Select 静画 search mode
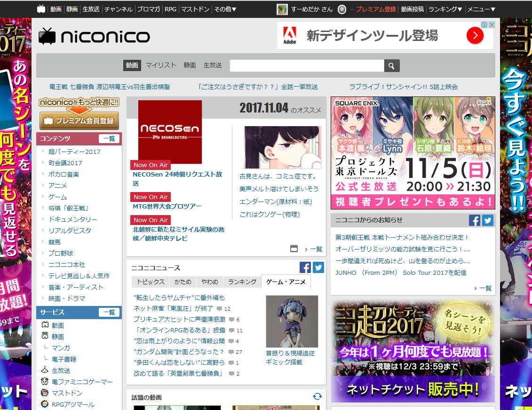Viewport: 532px width, 410px height. [190, 65]
